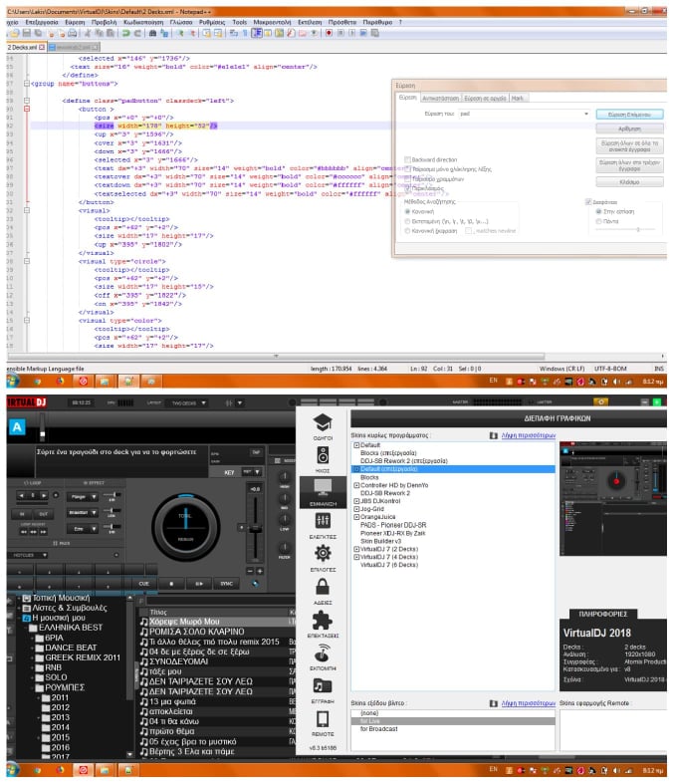Open the ΕΠΕΚΤΑΣΕΙΣ extensions puzzle icon
Screen dimensions: 674x784
point(323,620)
